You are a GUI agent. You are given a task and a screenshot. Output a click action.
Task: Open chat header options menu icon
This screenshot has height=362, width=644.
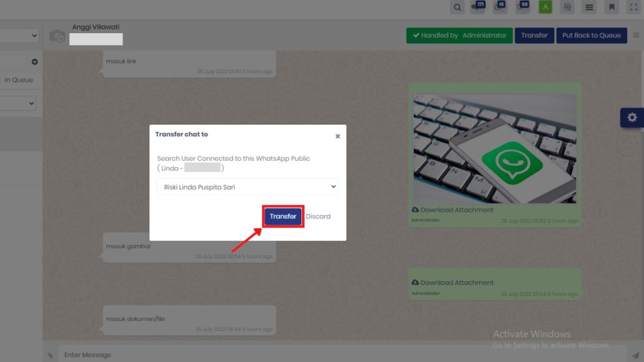point(636,36)
